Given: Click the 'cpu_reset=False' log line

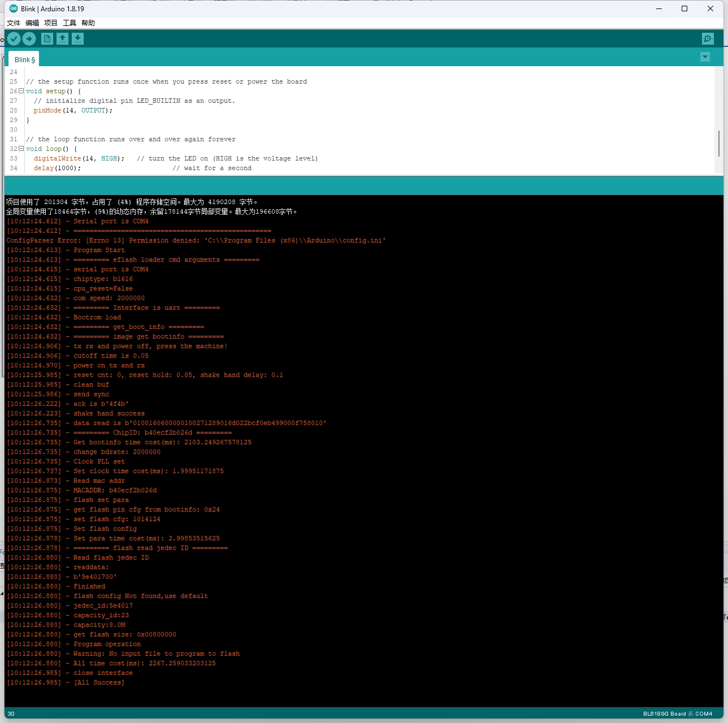Looking at the screenshot, I should tap(70, 288).
